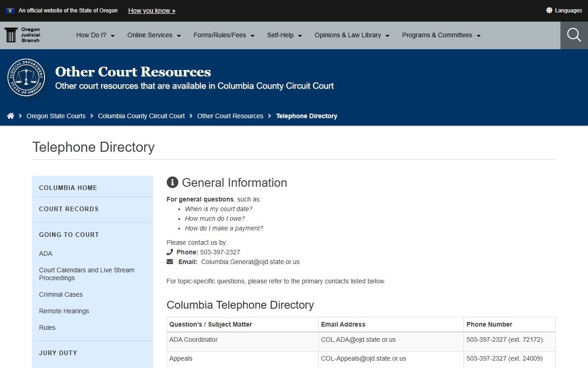Click the phone cell with ext. 72172
The width and height of the screenshot is (588, 368).
(x=509, y=342)
